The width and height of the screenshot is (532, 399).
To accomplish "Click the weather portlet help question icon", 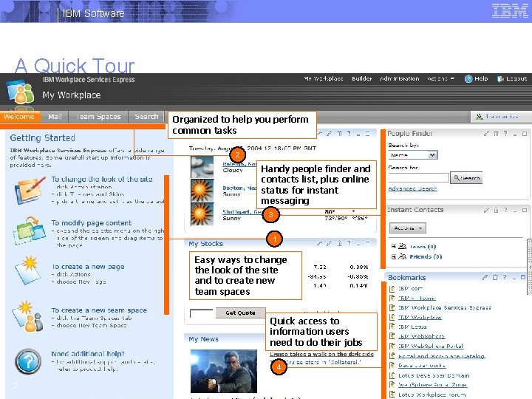I will tap(349, 134).
